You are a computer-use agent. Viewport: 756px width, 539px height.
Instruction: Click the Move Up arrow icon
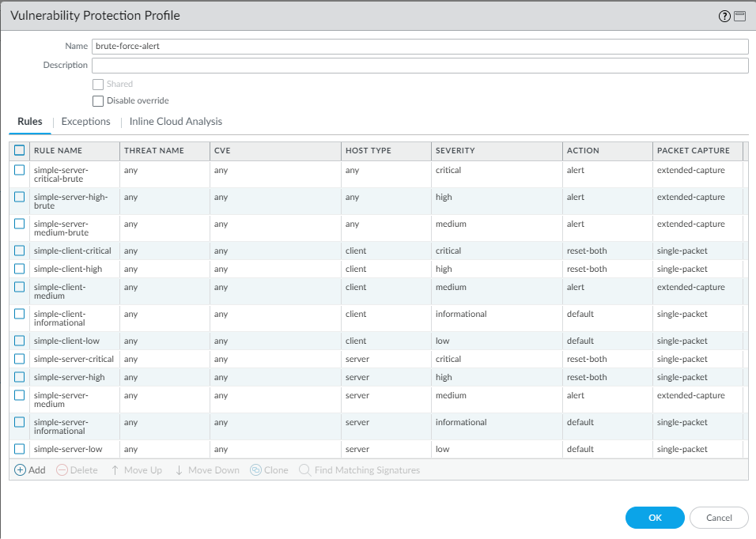[115, 470]
